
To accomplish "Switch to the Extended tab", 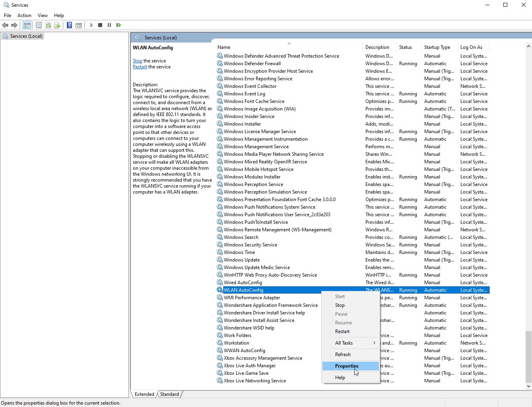I will click(144, 394).
